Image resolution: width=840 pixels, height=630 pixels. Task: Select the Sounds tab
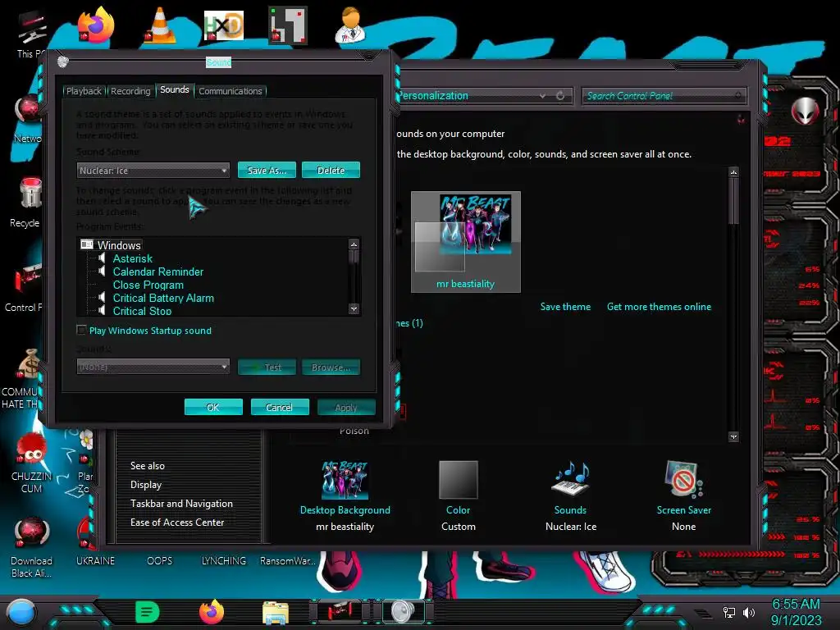(x=175, y=89)
